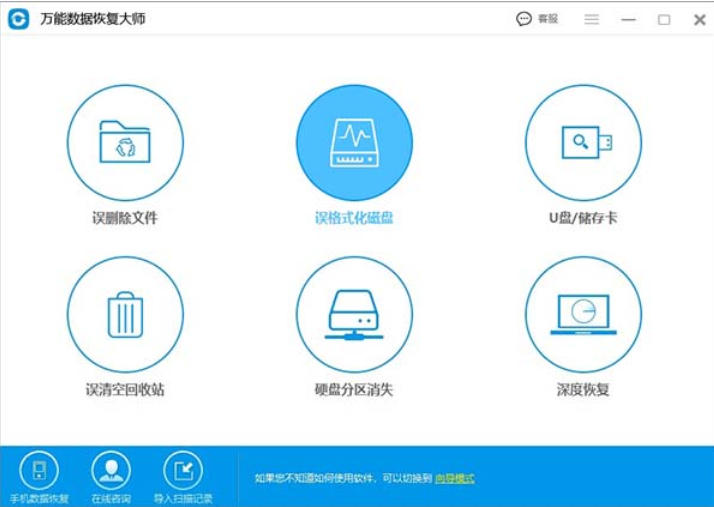Select the 误格式化磁盘 highlighted disk icon
714x507 pixels.
[x=354, y=143]
